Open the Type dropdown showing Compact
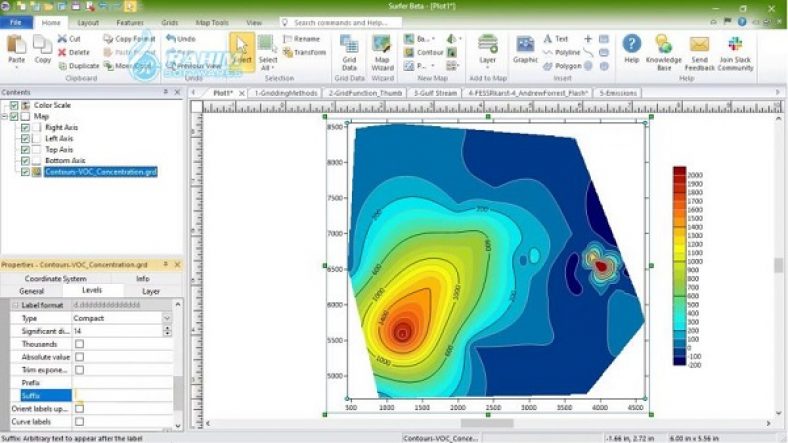788x443 pixels. pos(167,318)
